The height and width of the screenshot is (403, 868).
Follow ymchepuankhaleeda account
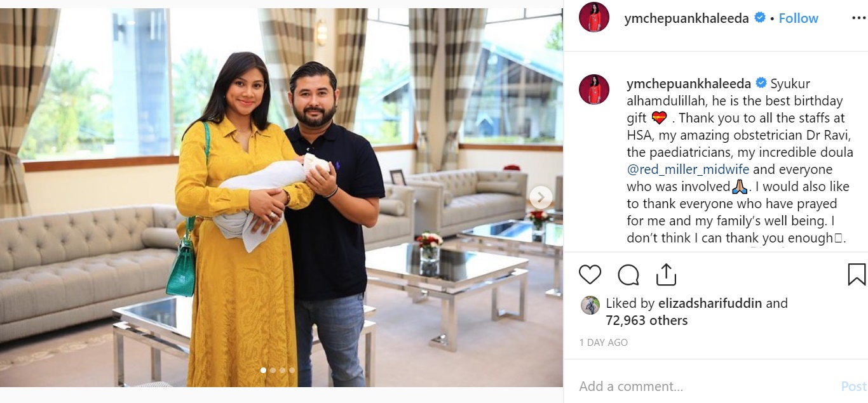(798, 18)
